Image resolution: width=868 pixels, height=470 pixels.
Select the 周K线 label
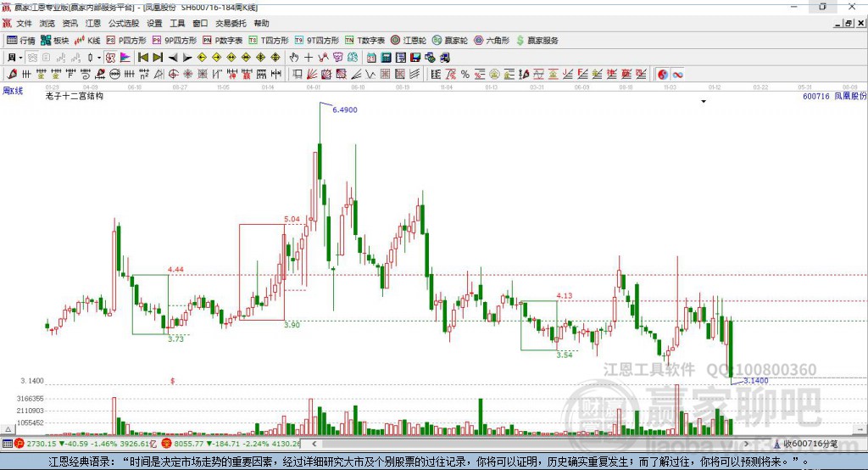(x=13, y=91)
